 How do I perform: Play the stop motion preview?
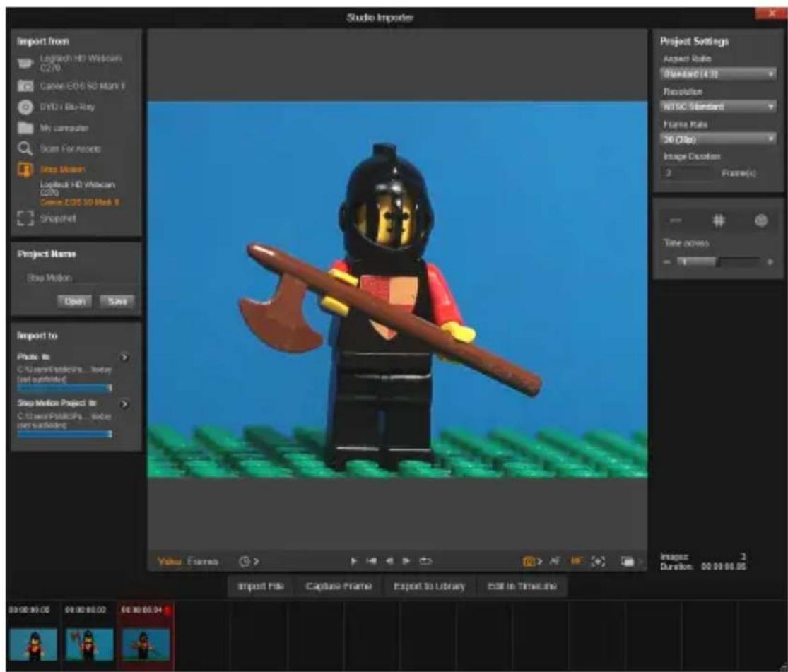click(x=354, y=561)
